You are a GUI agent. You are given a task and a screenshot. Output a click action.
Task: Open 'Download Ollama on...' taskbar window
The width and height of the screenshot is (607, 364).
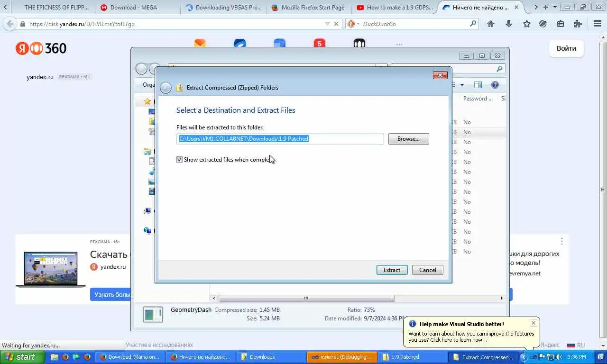point(130,357)
